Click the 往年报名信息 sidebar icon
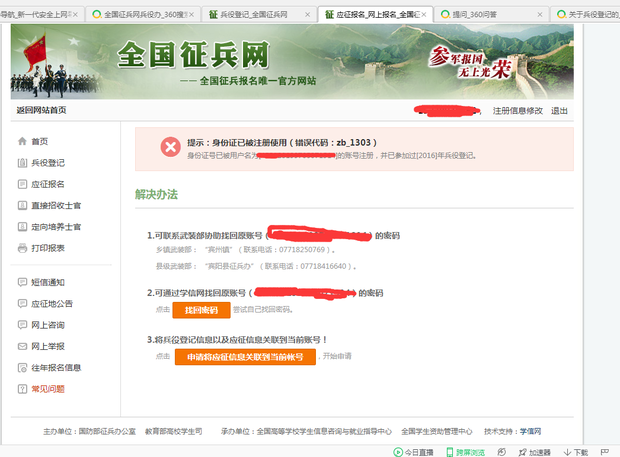The image size is (620, 457). click(x=22, y=368)
